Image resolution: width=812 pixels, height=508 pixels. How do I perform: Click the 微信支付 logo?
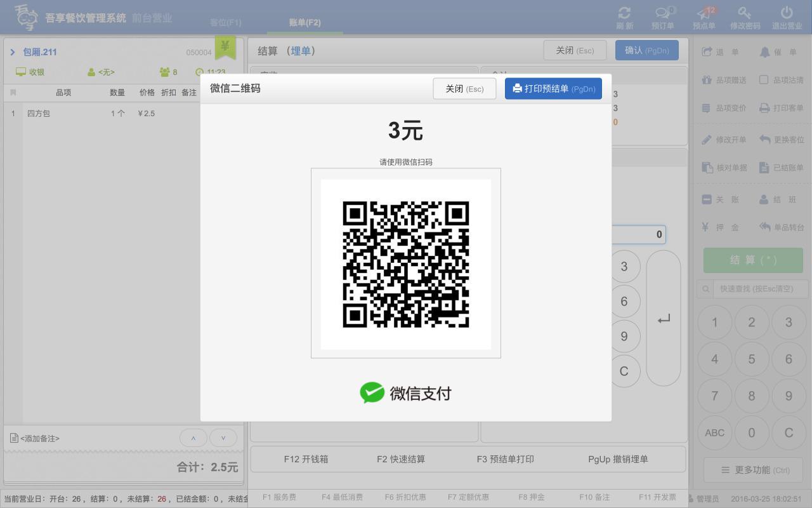pyautogui.click(x=406, y=393)
